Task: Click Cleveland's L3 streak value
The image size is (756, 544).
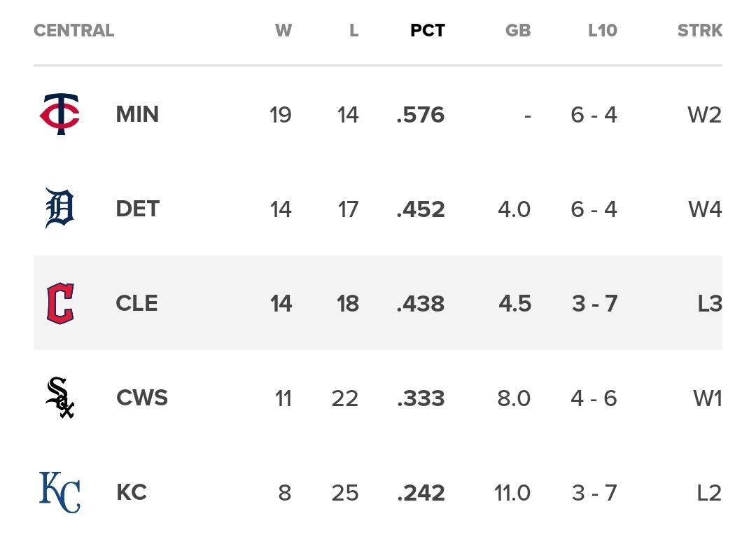Action: pos(709,303)
